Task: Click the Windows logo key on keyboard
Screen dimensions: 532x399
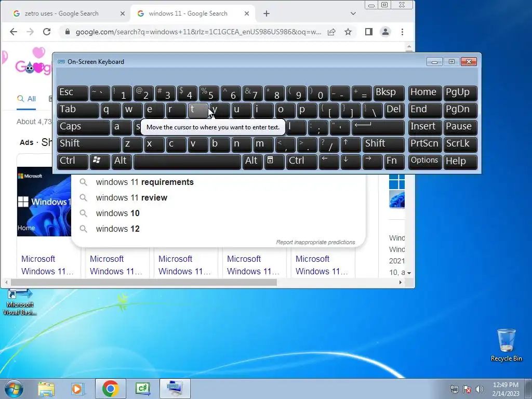Action: (100, 162)
